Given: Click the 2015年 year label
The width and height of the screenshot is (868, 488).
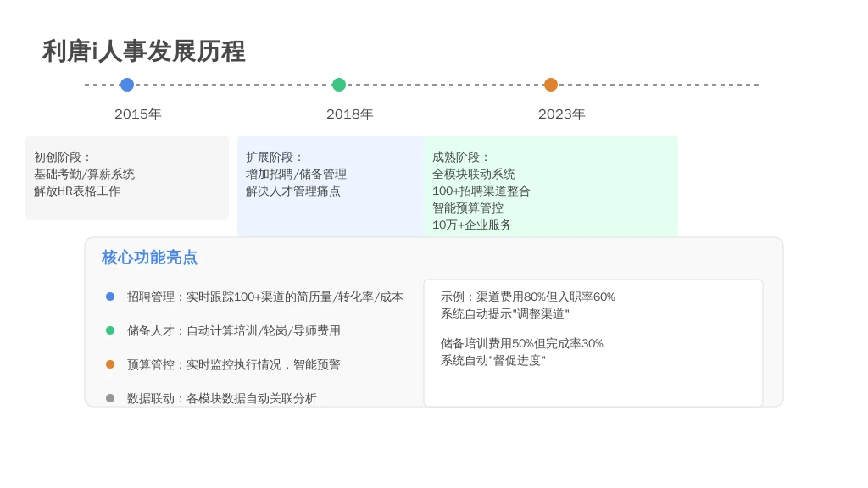Looking at the screenshot, I should point(138,114).
